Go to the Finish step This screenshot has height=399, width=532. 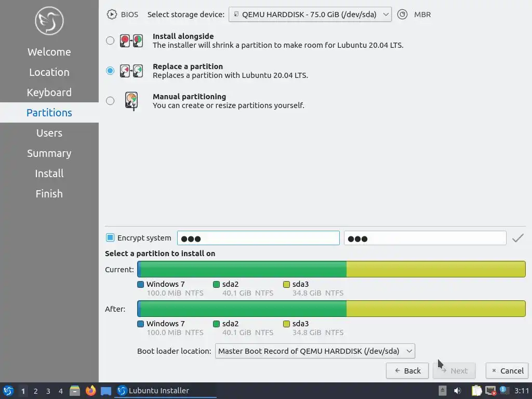tap(49, 194)
